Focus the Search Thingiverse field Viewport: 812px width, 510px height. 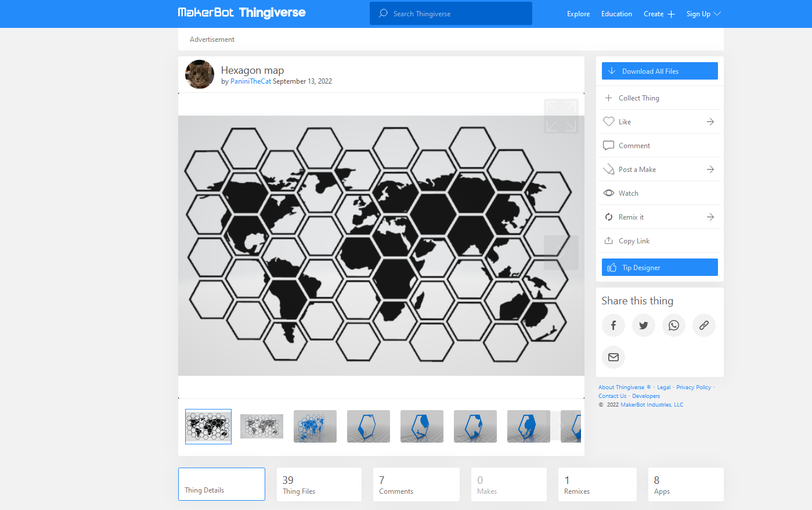click(451, 13)
